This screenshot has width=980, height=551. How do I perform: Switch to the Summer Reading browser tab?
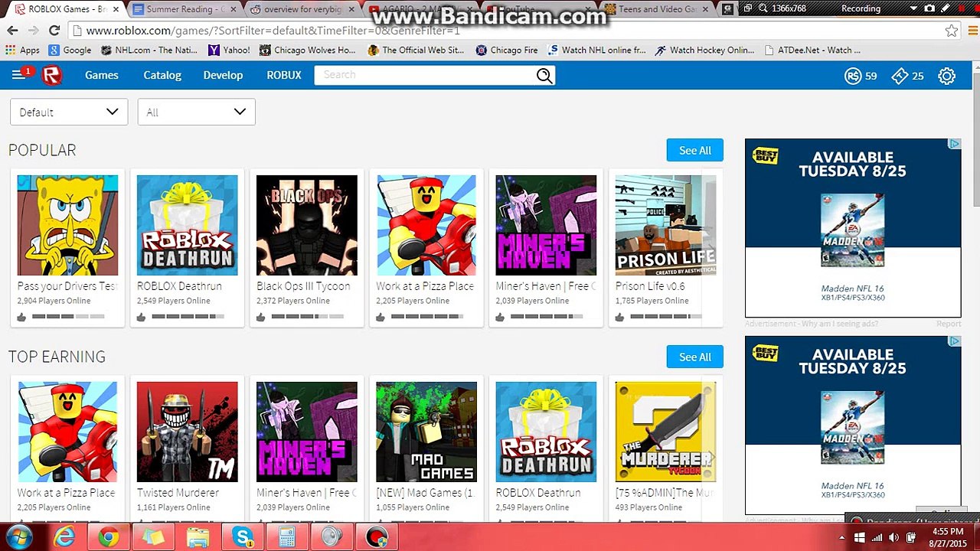pyautogui.click(x=185, y=9)
